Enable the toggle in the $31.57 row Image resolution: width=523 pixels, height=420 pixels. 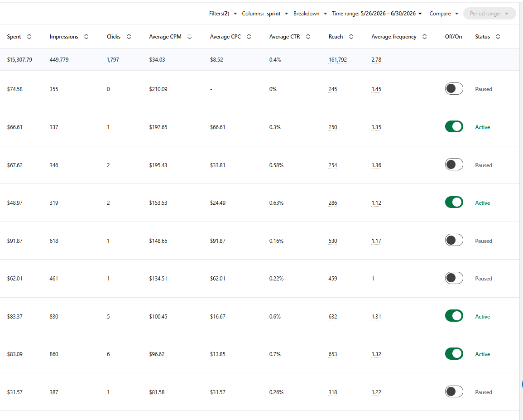click(x=454, y=392)
